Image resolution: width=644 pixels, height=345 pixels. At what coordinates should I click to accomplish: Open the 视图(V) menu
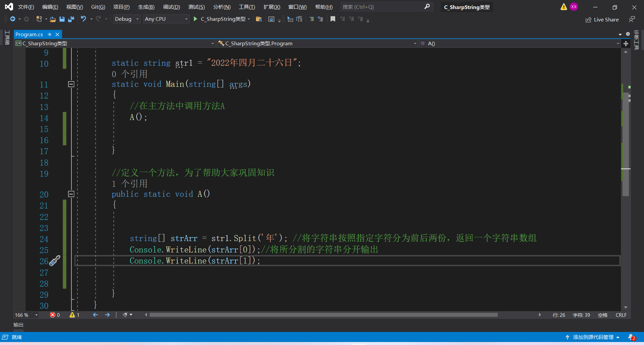click(x=74, y=7)
